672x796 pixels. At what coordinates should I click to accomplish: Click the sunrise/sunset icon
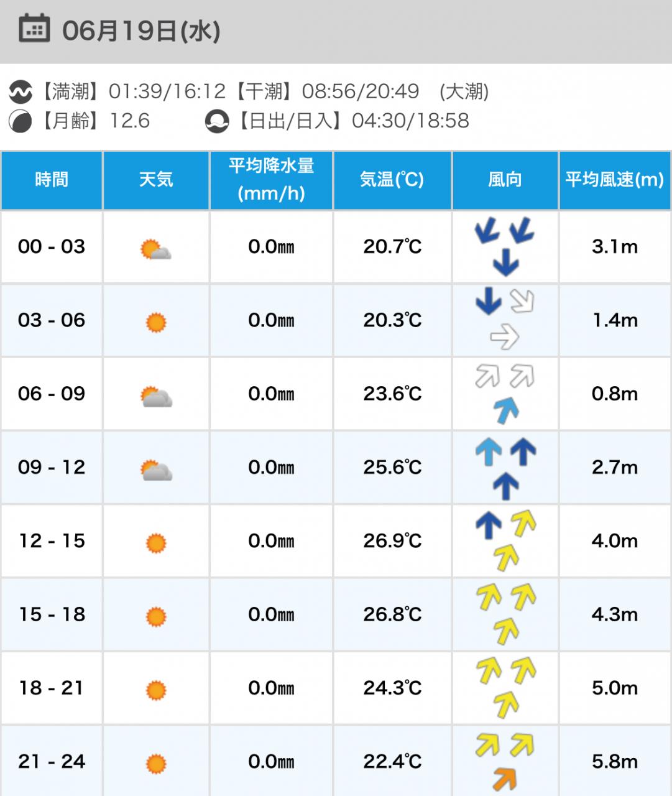[x=217, y=121]
